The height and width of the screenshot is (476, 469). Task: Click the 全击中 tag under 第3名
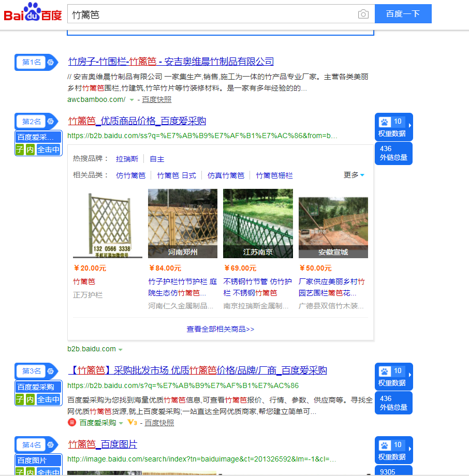(48, 399)
